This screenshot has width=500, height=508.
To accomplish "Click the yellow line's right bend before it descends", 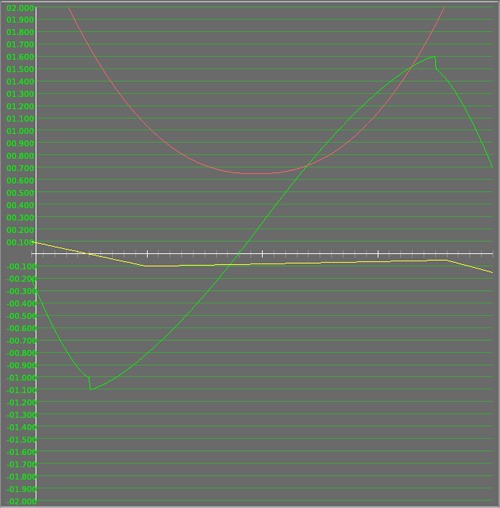I will tap(447, 260).
